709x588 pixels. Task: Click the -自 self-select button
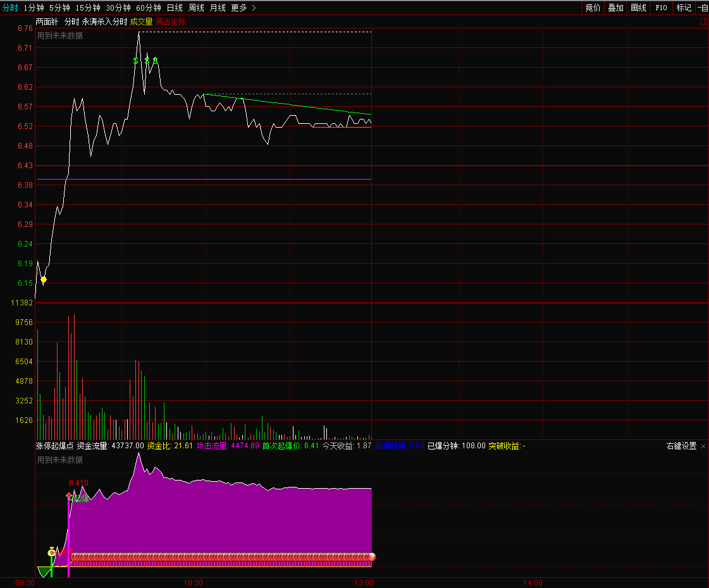tap(703, 8)
